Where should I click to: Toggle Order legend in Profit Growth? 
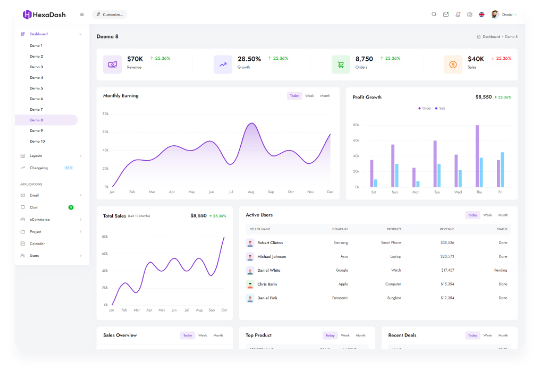[x=425, y=108]
